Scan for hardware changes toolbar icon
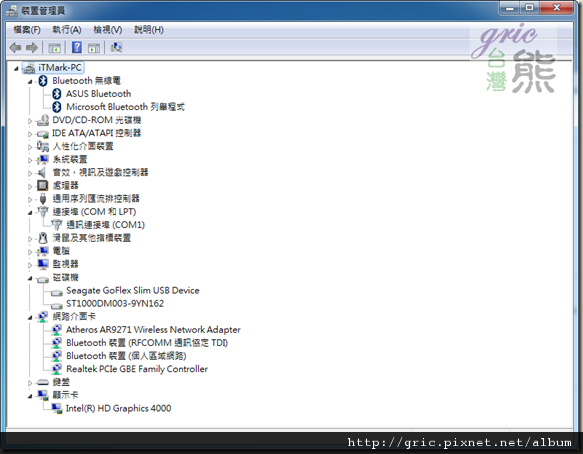This screenshot has width=583, height=454. click(x=116, y=47)
